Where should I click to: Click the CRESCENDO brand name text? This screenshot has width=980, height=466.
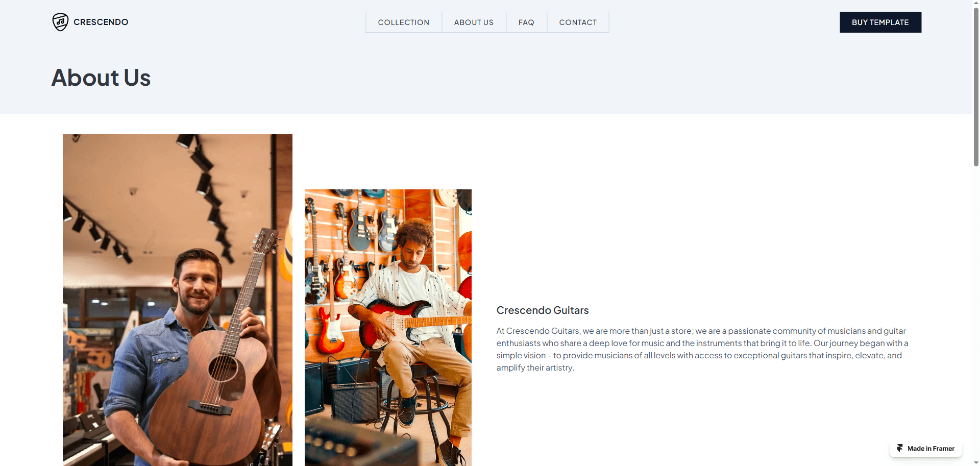click(x=101, y=22)
